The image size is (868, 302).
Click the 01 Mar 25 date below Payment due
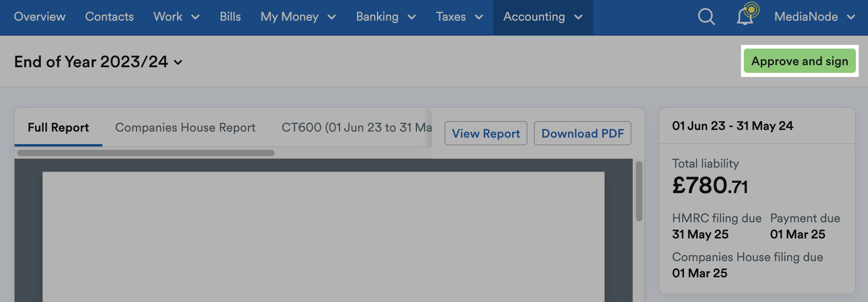coord(798,234)
